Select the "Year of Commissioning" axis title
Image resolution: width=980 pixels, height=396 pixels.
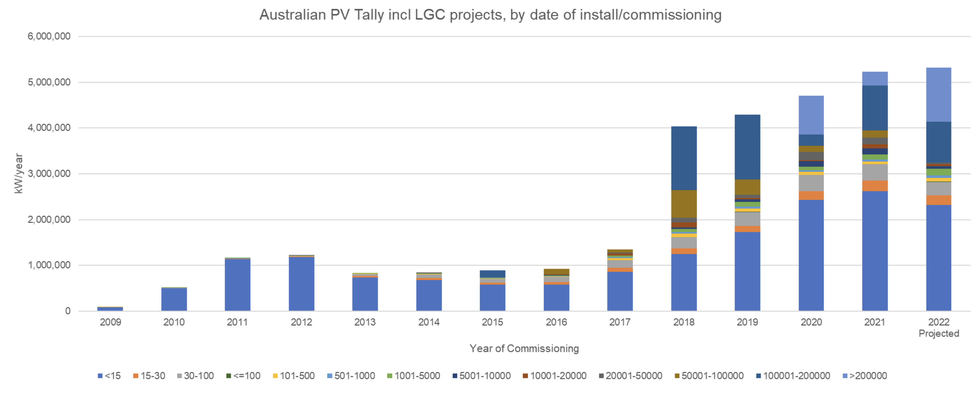coord(524,348)
